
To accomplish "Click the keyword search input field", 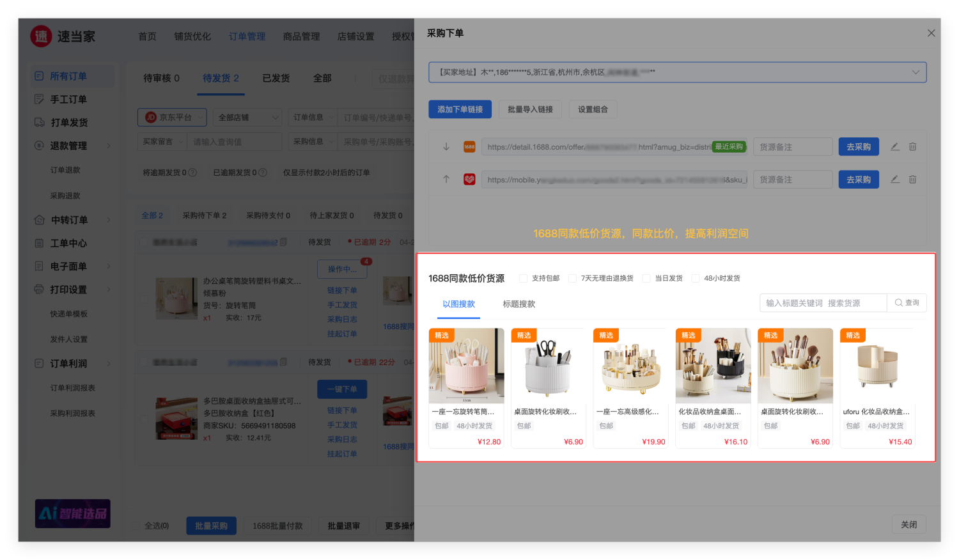I will (x=823, y=303).
